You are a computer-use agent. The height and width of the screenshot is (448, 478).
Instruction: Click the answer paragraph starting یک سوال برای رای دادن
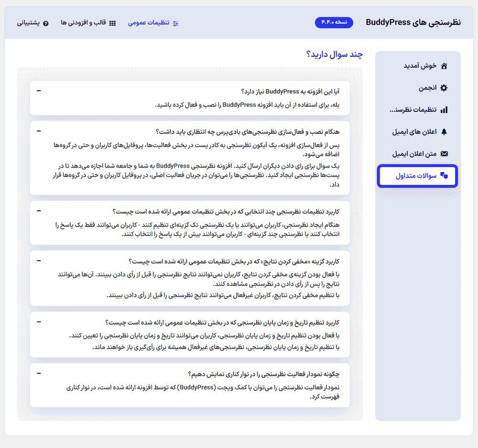196,175
